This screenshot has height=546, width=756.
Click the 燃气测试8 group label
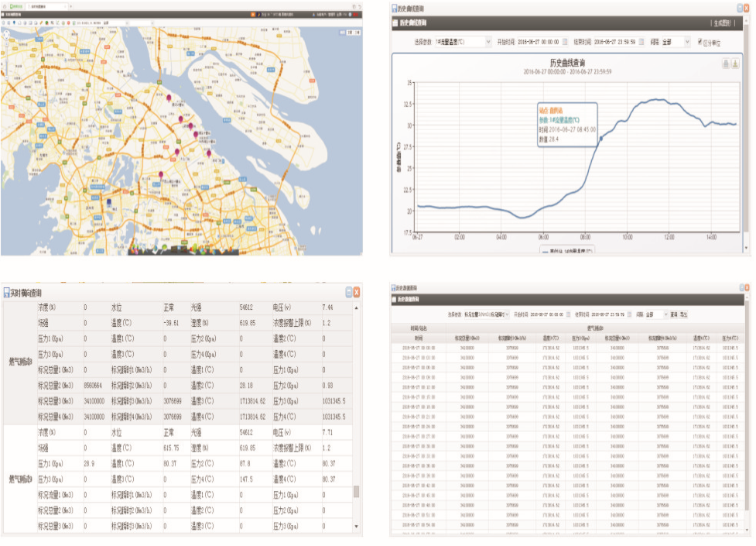tap(20, 361)
